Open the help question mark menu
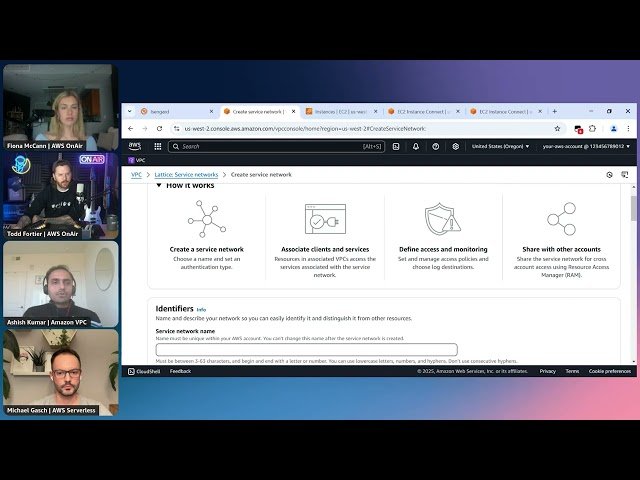640x480 pixels. (436, 146)
